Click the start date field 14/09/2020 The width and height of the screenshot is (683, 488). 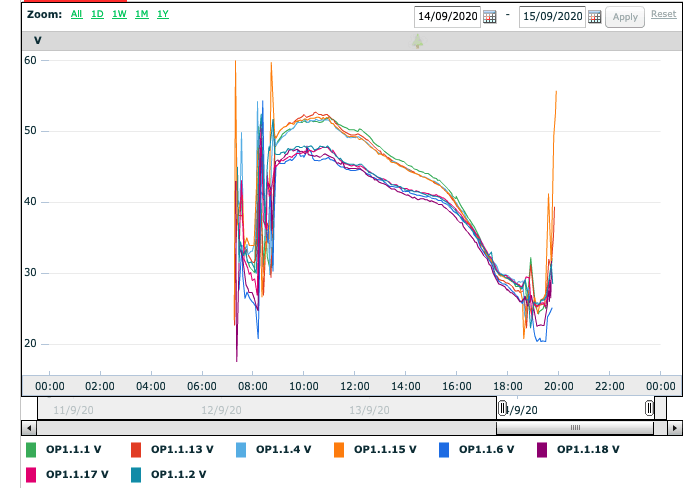tap(447, 17)
